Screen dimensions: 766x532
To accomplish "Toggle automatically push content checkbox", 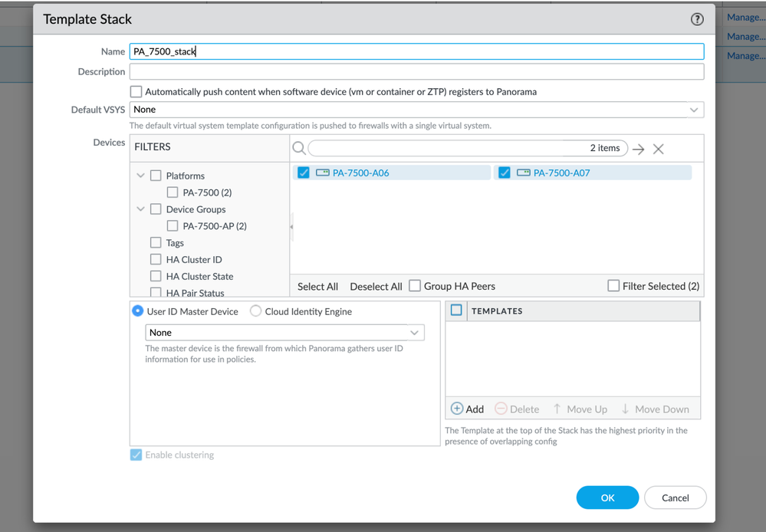I will point(136,92).
